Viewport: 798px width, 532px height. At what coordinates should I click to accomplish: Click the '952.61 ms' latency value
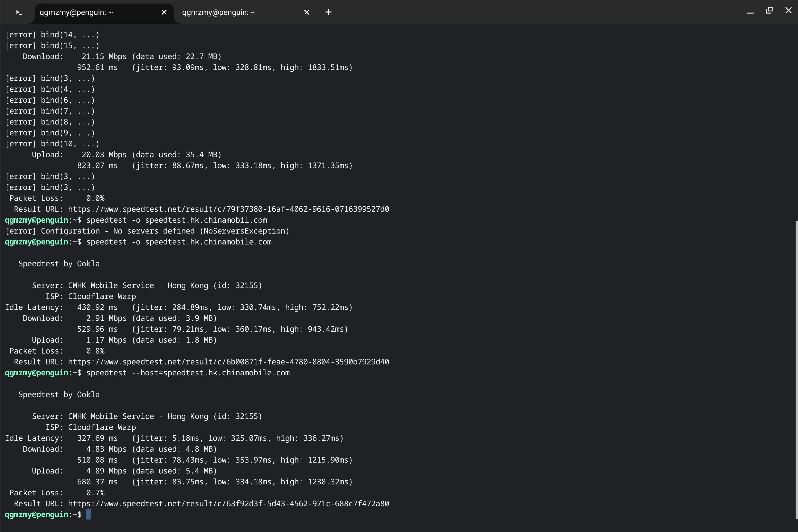[97, 68]
